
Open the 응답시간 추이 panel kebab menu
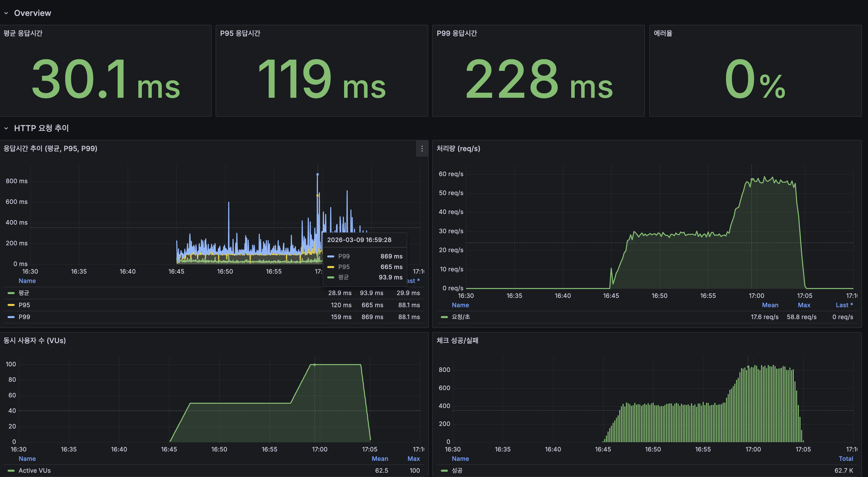[422, 148]
